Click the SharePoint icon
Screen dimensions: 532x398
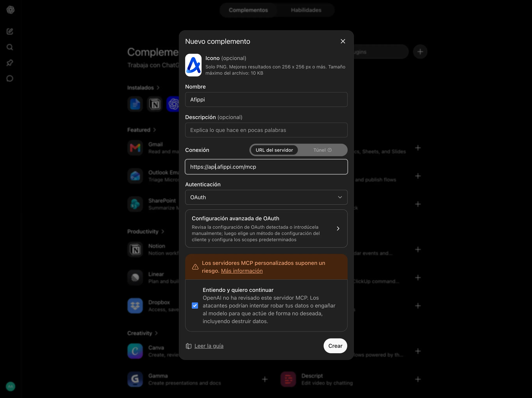coord(135,204)
